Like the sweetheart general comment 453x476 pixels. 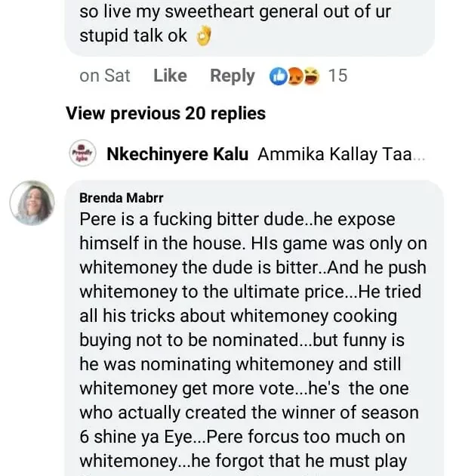point(170,76)
